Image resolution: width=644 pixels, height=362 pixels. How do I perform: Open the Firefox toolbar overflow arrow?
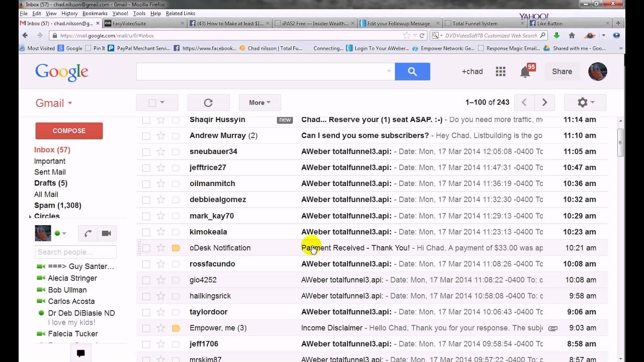603,36
